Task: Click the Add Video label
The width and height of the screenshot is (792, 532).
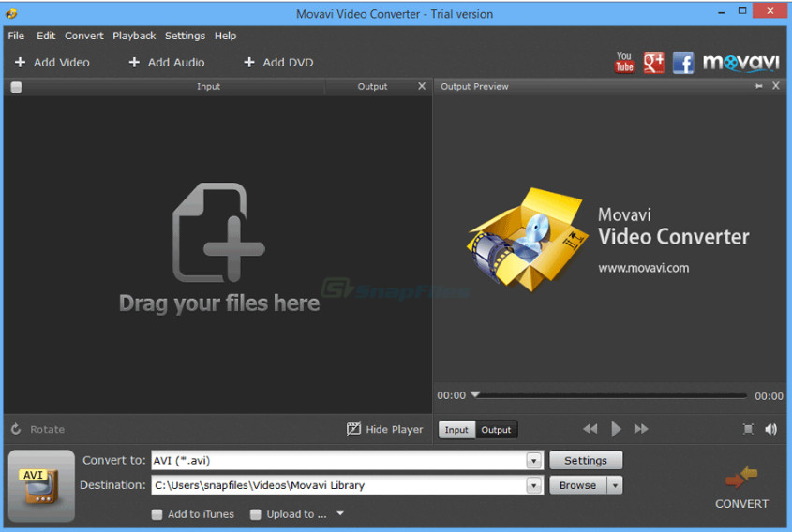Action: [62, 62]
